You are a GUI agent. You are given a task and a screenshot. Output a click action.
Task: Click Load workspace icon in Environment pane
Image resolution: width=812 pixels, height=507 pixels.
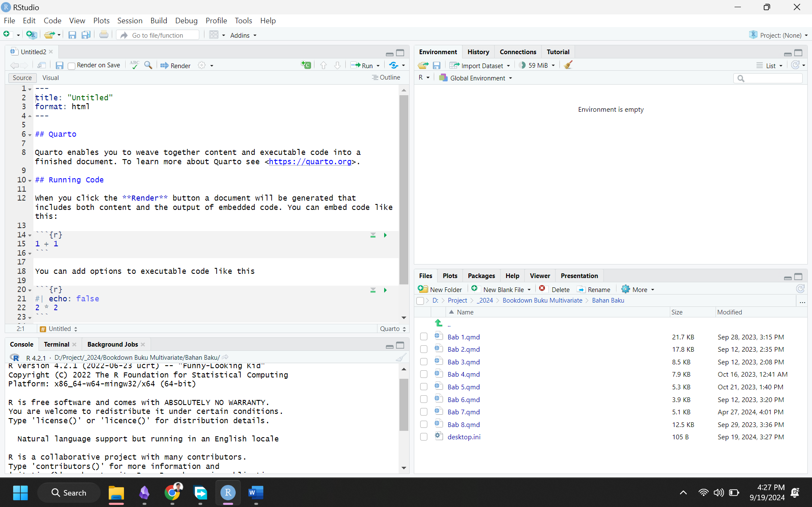pyautogui.click(x=423, y=65)
